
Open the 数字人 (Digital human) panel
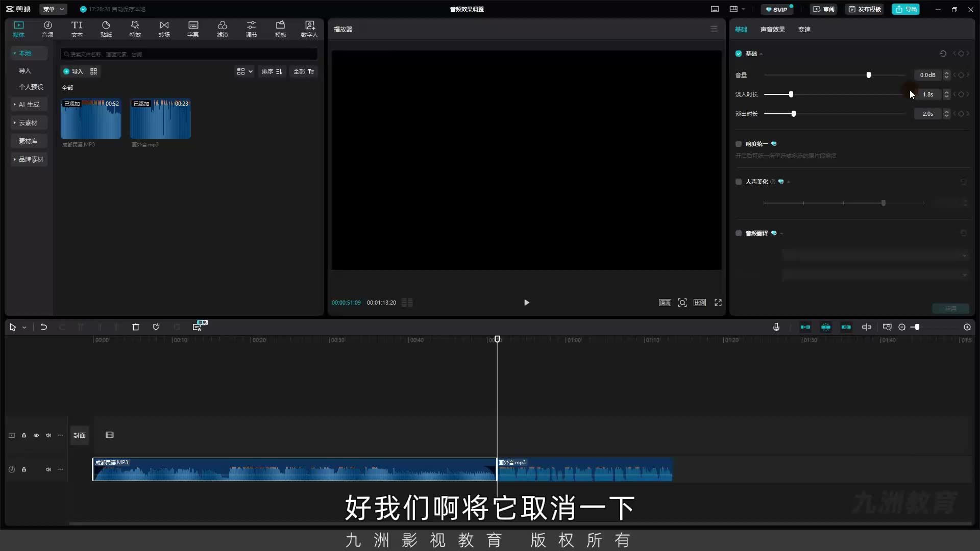(309, 29)
